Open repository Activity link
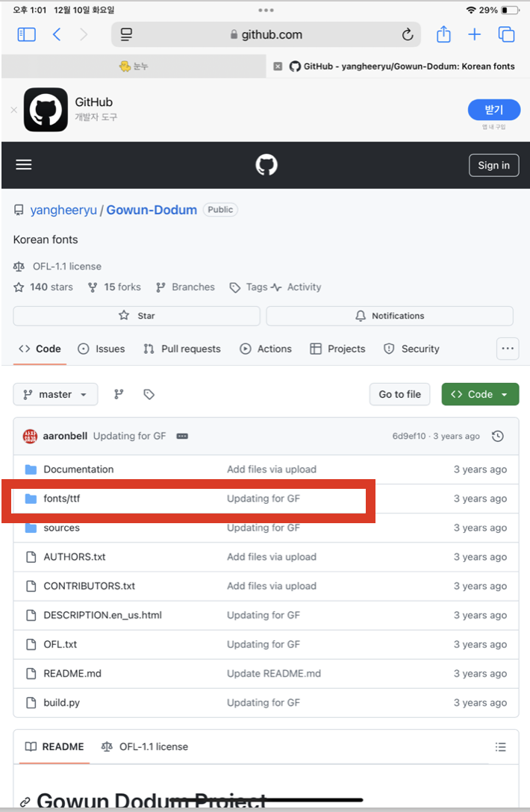The image size is (530, 812). coord(297,287)
